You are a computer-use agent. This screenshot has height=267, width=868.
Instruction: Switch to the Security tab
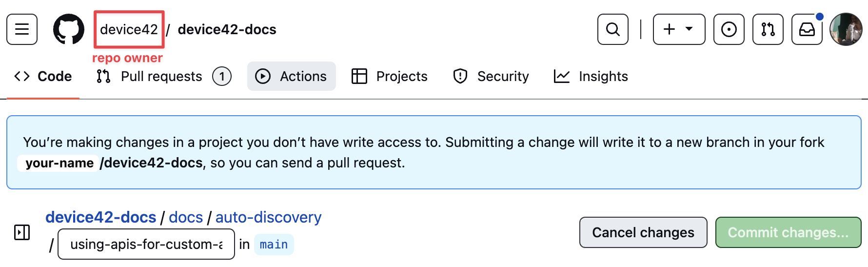coord(491,77)
